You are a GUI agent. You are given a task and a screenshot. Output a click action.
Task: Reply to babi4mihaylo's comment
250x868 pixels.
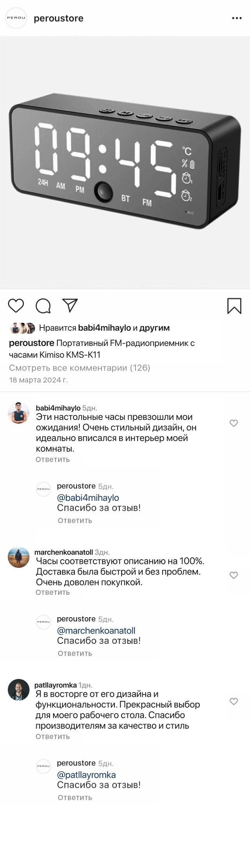coord(53,459)
